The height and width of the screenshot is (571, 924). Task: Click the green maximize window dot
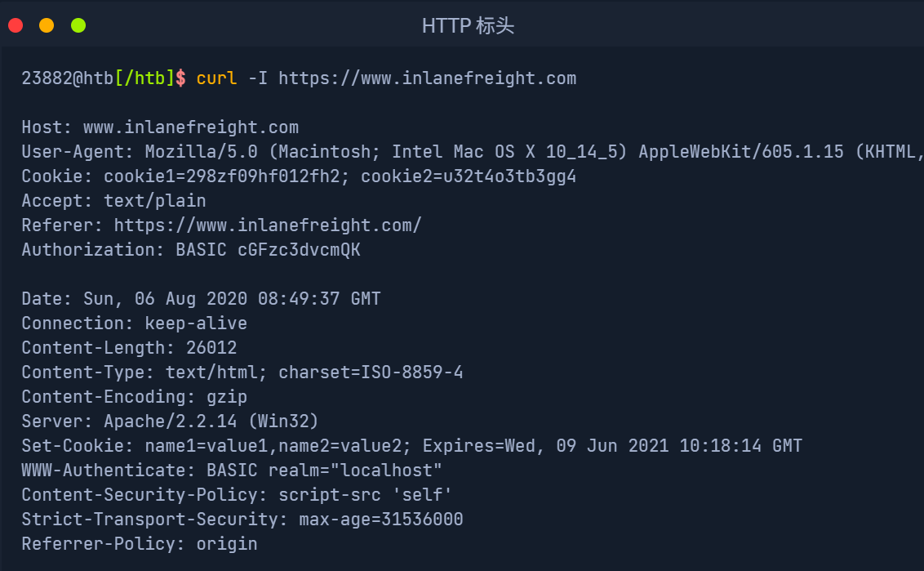pyautogui.click(x=78, y=25)
